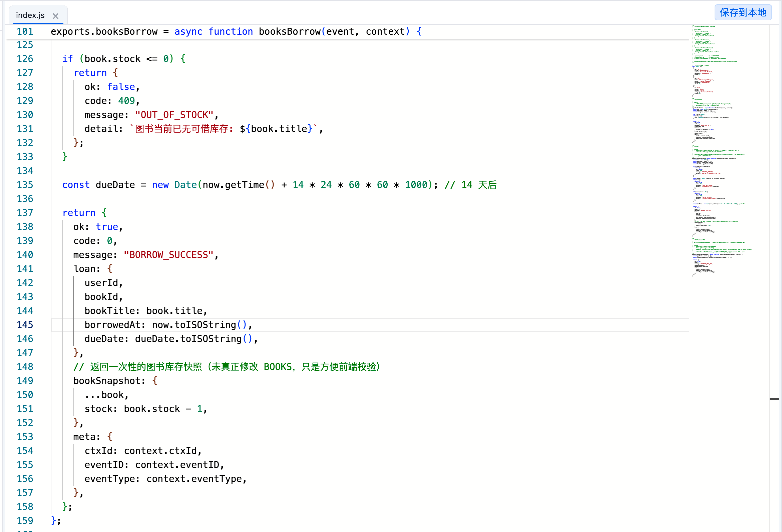The image size is (782, 532).
Task: Click the code value 409
Action: (x=126, y=101)
